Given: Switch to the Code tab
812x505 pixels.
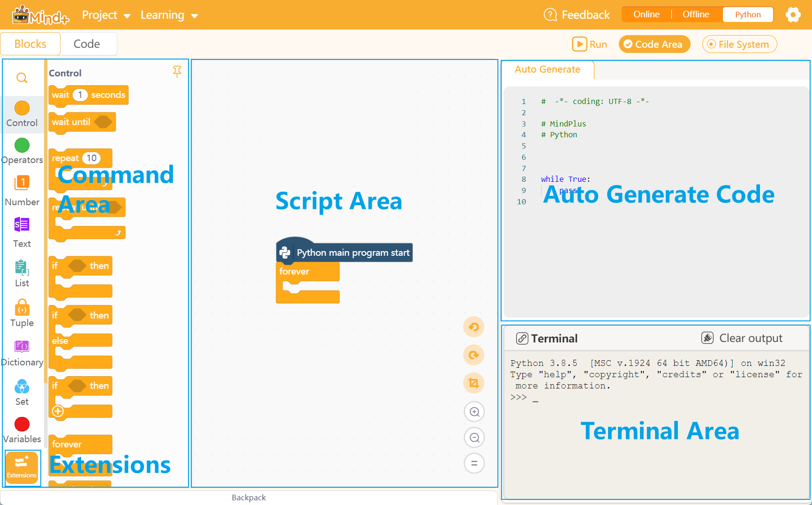Looking at the screenshot, I should [88, 44].
